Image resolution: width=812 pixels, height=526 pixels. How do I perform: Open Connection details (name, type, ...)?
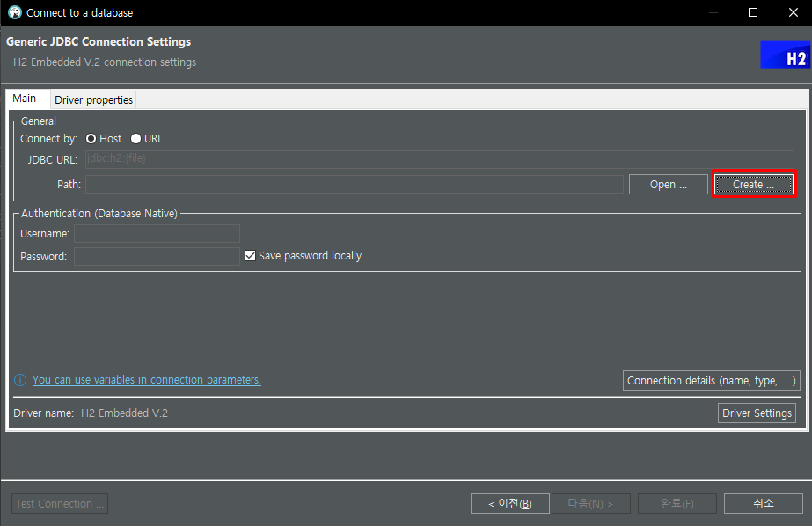tap(712, 381)
